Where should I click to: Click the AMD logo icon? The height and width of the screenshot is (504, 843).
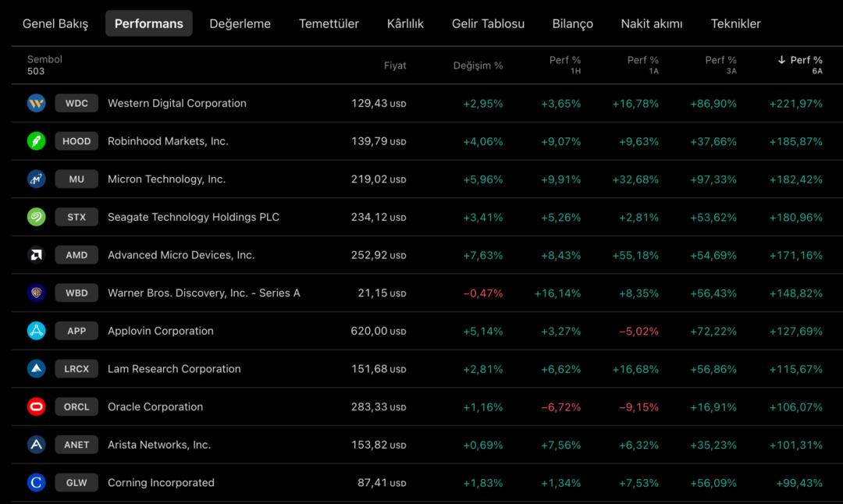(x=37, y=255)
